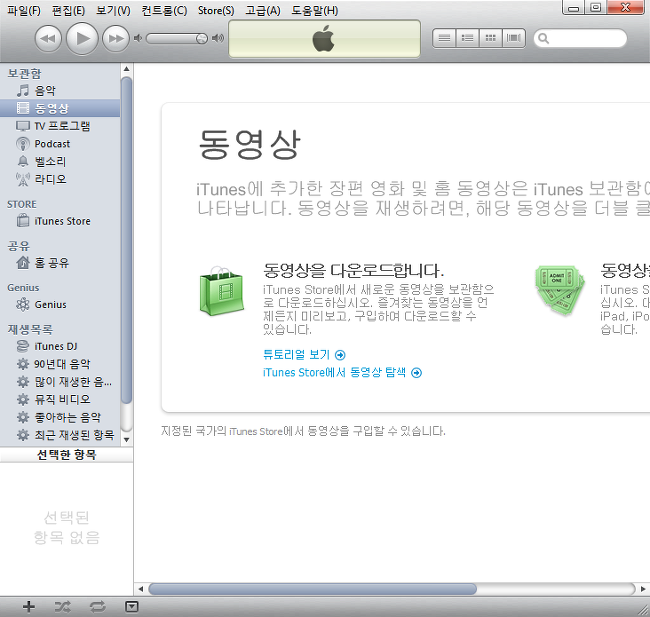
Task: Click sidebar scrollbar down arrow
Action: pyautogui.click(x=126, y=440)
